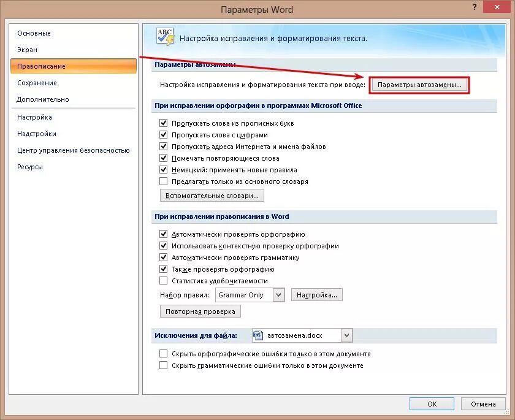Click Вспомогательные словари... button

212,196
